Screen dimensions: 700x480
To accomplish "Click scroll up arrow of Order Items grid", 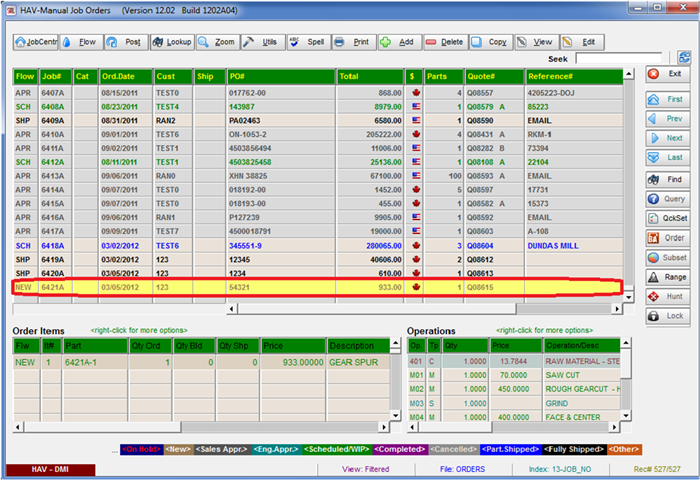I will click(396, 343).
